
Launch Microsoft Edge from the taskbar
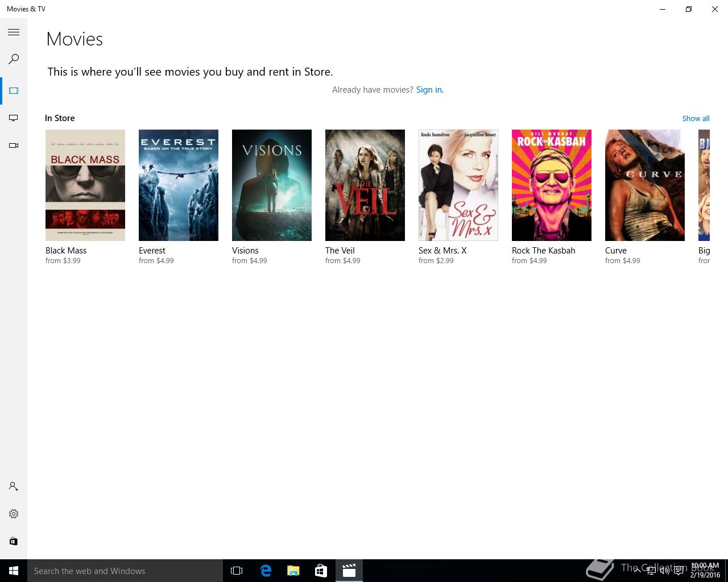265,571
